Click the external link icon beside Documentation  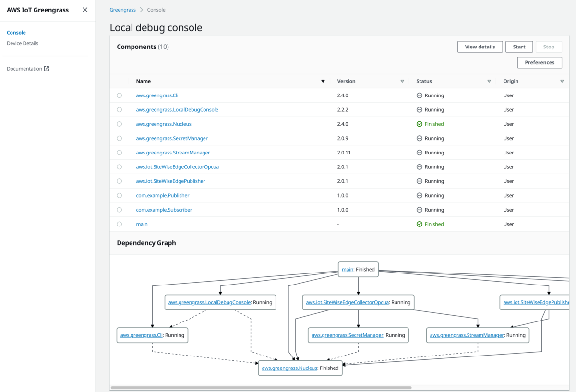[x=47, y=69]
